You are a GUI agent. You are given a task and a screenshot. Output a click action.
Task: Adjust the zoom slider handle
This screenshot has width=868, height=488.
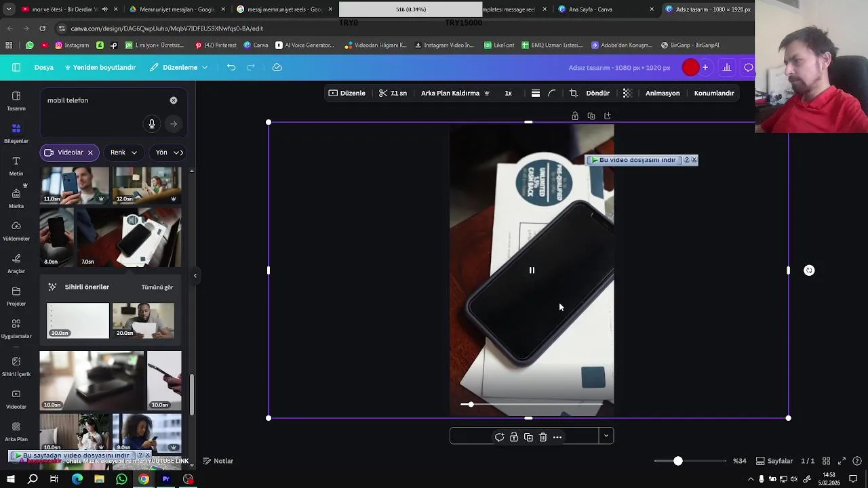677,461
